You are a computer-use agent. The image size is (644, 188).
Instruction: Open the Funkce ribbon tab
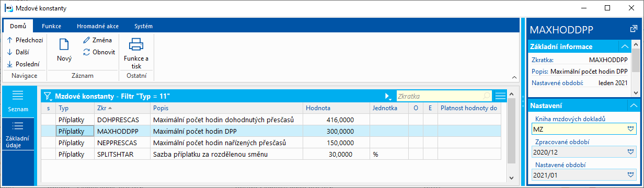52,26
